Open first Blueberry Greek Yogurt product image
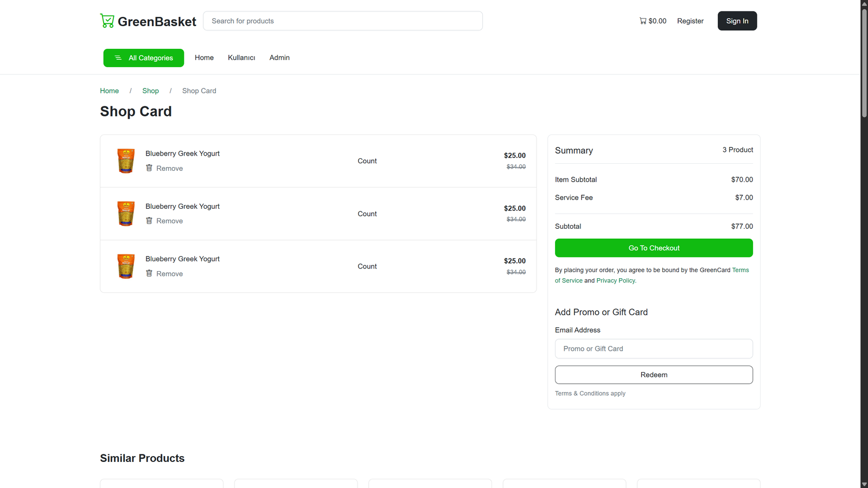Image resolution: width=868 pixels, height=488 pixels. (126, 161)
